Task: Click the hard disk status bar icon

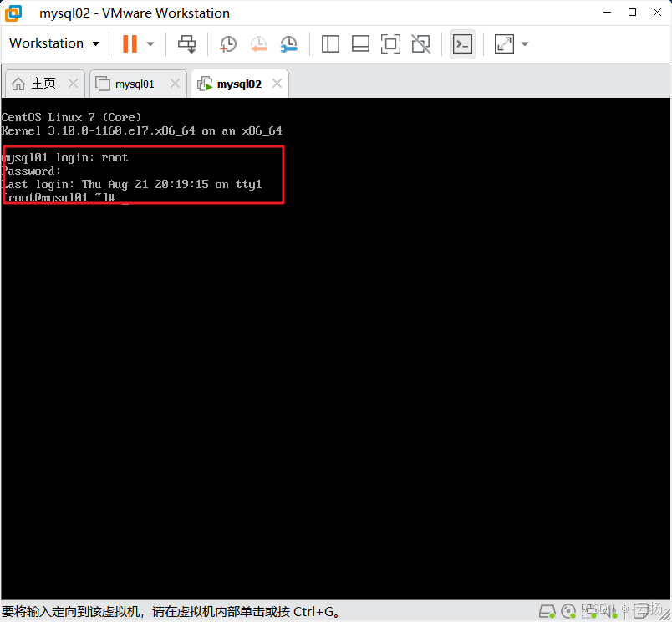Action: tap(547, 611)
